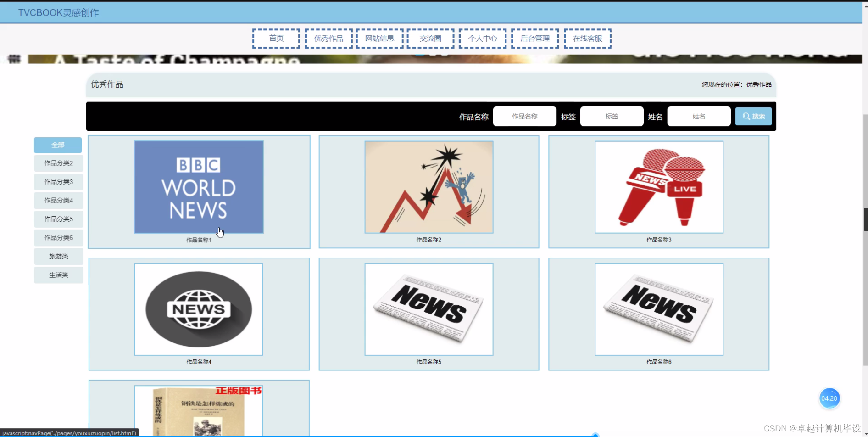868x437 pixels.
Task: Click the blue 04:28 timer bubble
Action: [x=829, y=398]
